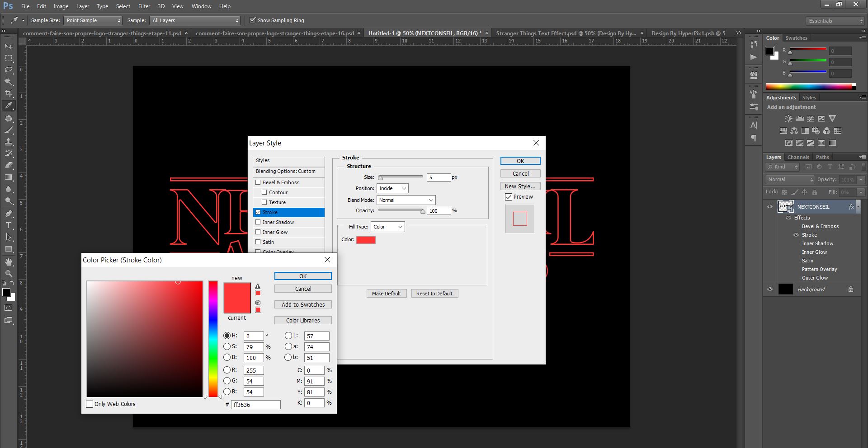Open stroke Blend Mode dropdown
868x448 pixels.
[x=406, y=200]
